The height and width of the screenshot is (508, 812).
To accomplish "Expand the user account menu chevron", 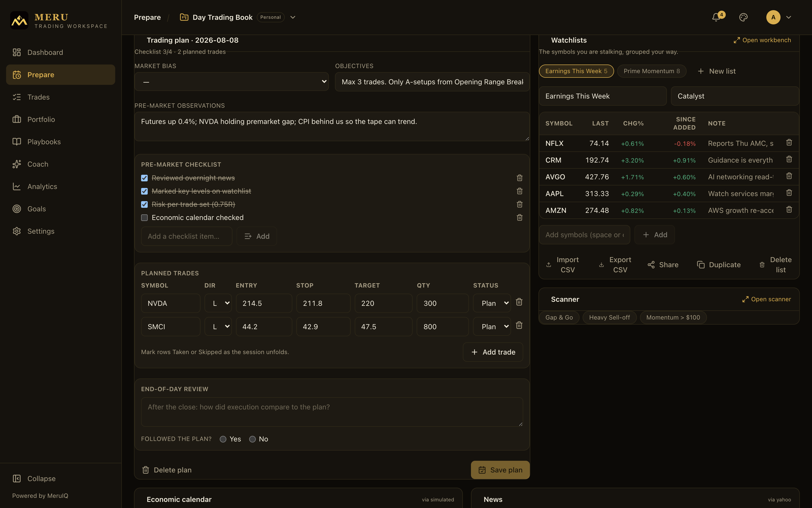I will pyautogui.click(x=788, y=17).
